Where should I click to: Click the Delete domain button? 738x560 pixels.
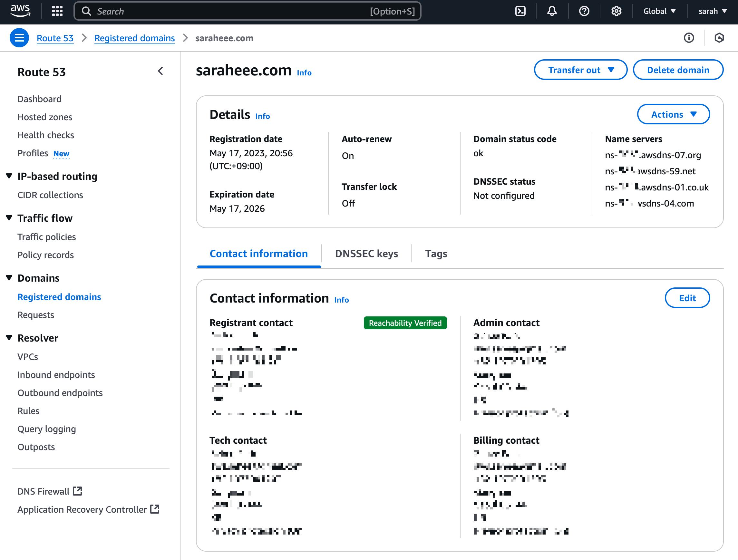tap(678, 70)
